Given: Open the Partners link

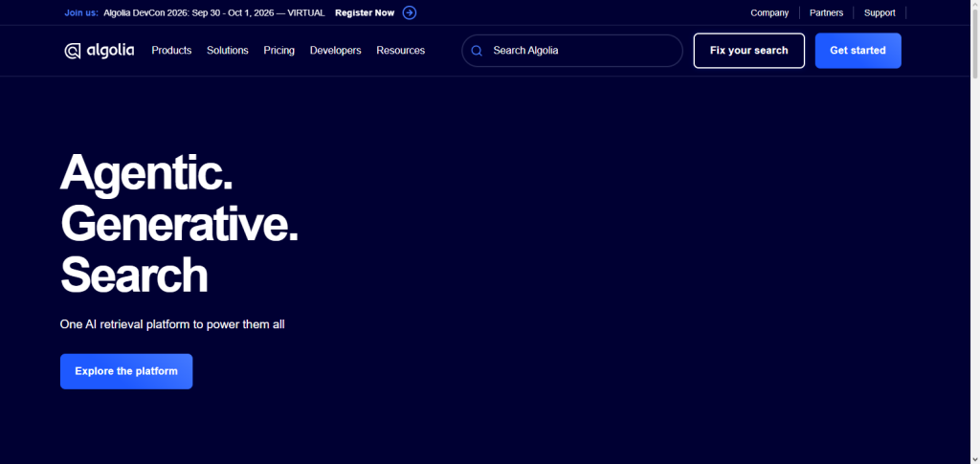Looking at the screenshot, I should pyautogui.click(x=826, y=12).
